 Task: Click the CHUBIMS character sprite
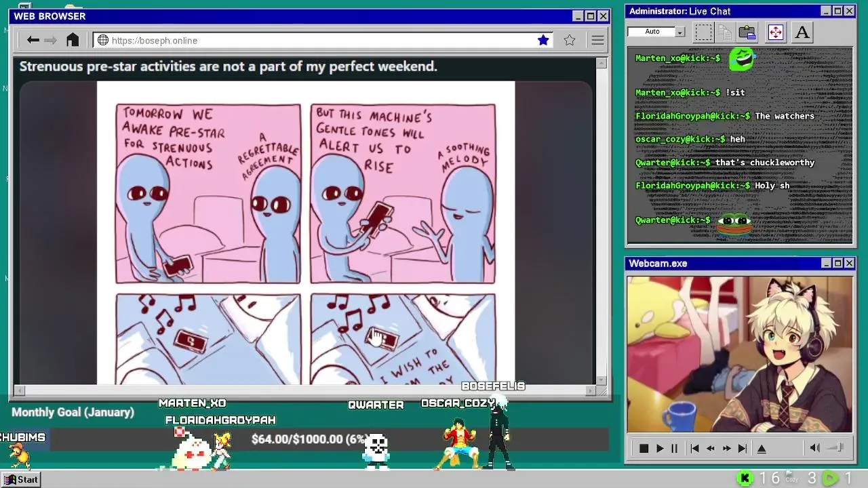20,456
